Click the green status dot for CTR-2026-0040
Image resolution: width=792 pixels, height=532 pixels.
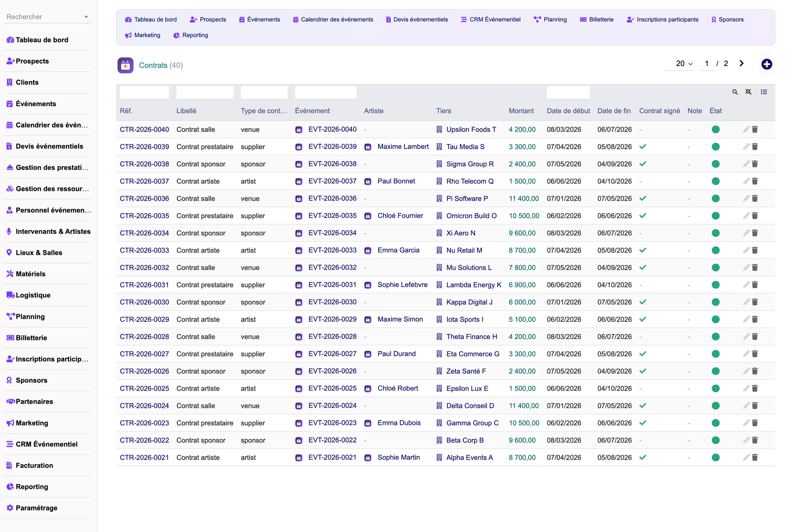715,129
